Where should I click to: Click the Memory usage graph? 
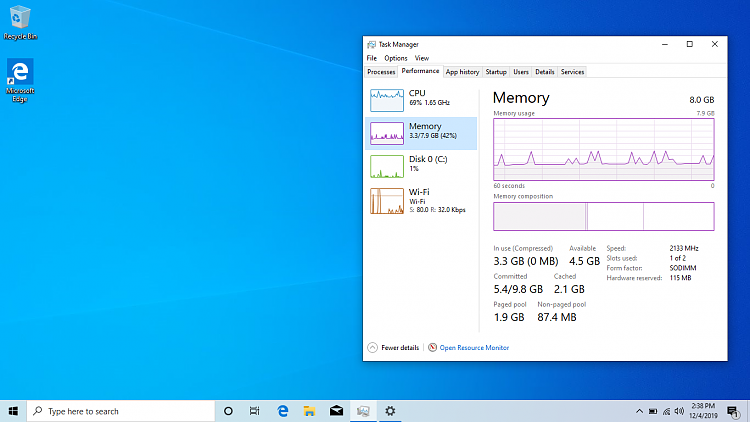pyautogui.click(x=604, y=149)
